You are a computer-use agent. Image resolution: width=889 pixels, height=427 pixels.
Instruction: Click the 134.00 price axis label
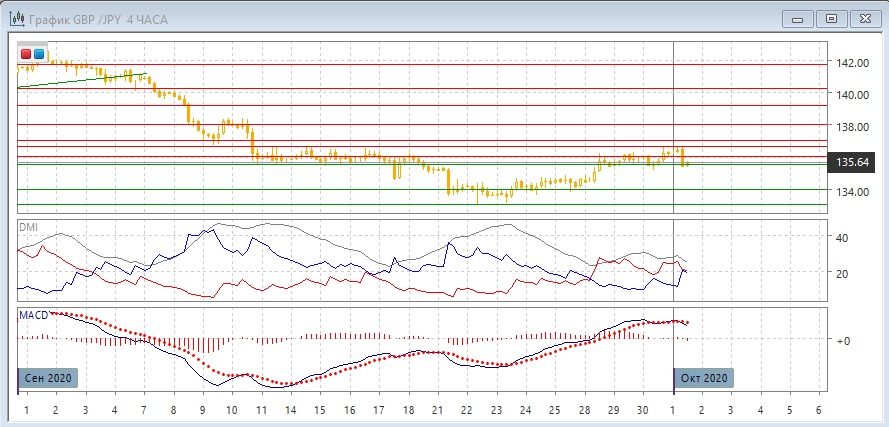[850, 192]
